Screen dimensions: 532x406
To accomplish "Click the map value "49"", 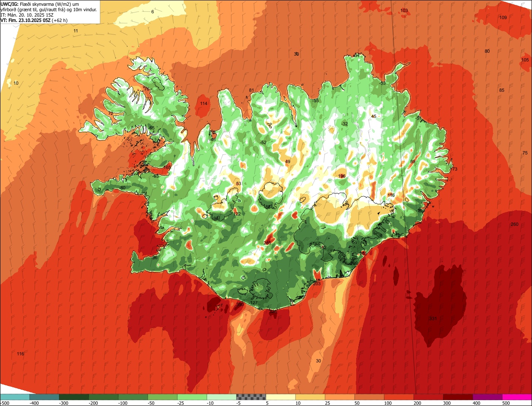I will pyautogui.click(x=288, y=162).
